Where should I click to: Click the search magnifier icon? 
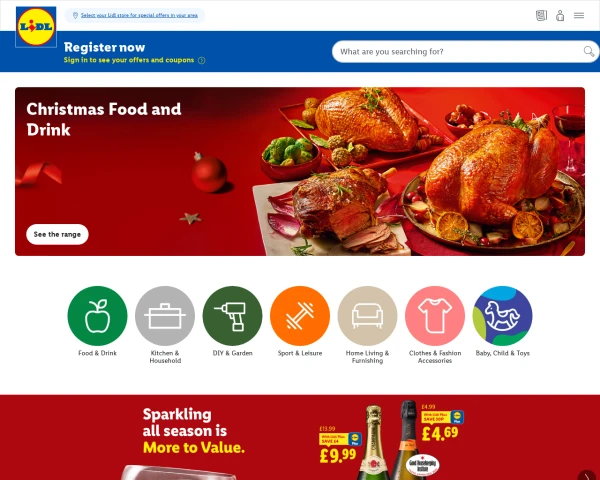589,51
